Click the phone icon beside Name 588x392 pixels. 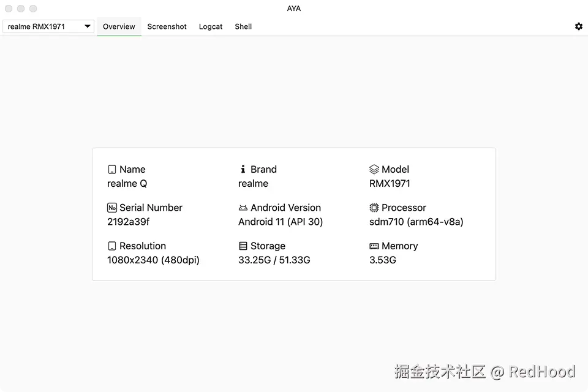tap(111, 170)
